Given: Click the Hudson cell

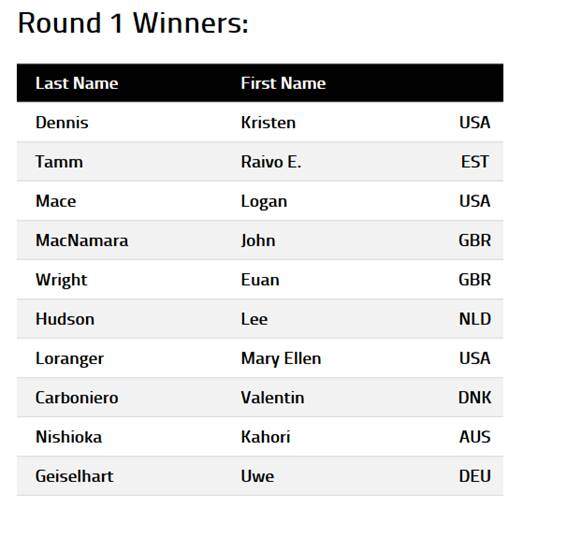Looking at the screenshot, I should [x=65, y=319].
